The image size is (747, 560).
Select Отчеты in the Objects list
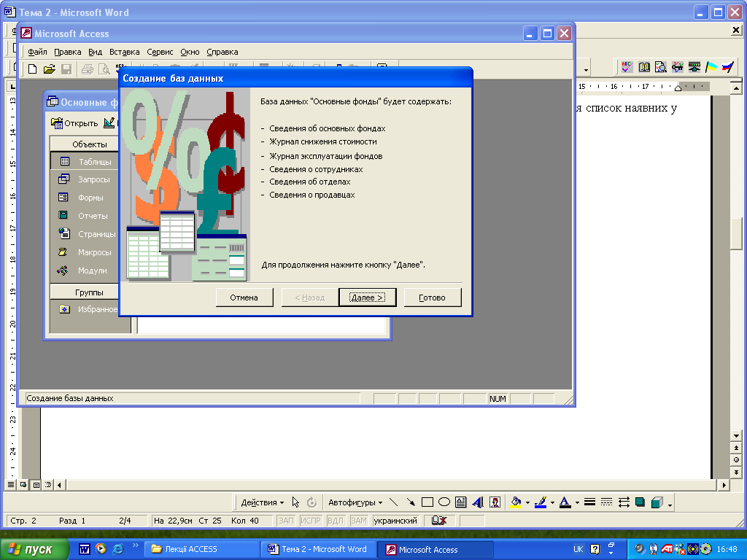tap(85, 216)
